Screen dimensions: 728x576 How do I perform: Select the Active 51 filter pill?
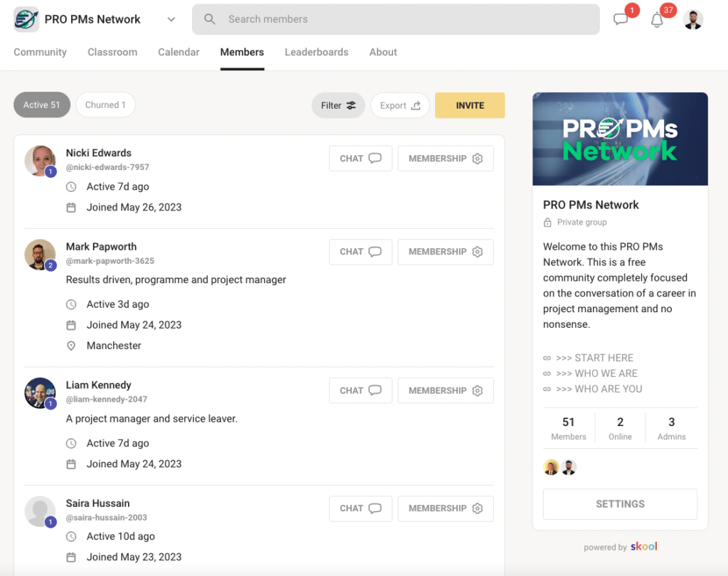click(42, 105)
